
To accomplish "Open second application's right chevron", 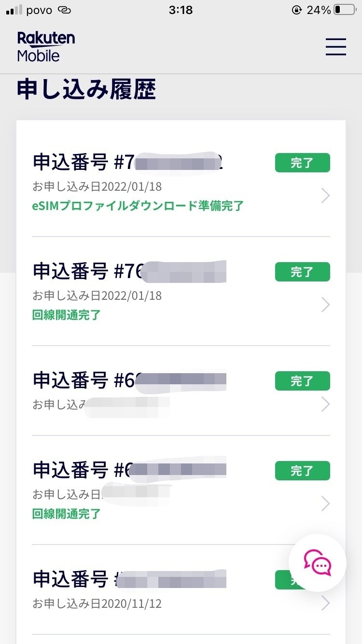I will click(x=325, y=305).
